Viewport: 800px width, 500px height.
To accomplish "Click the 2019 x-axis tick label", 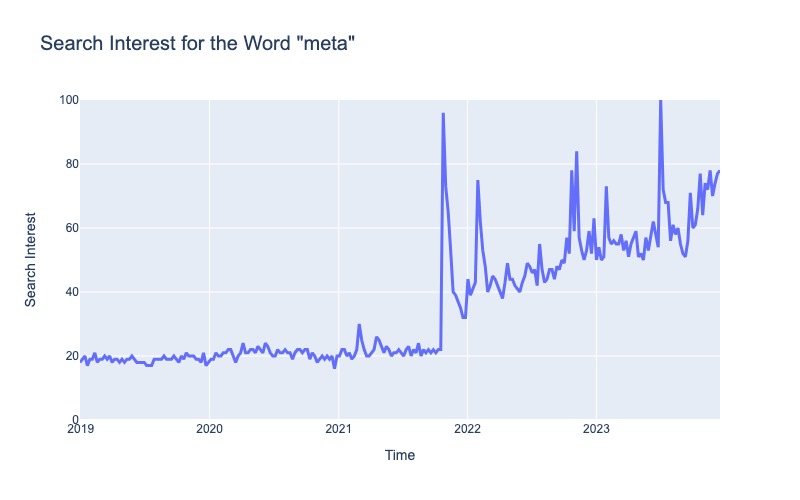I will tap(80, 429).
